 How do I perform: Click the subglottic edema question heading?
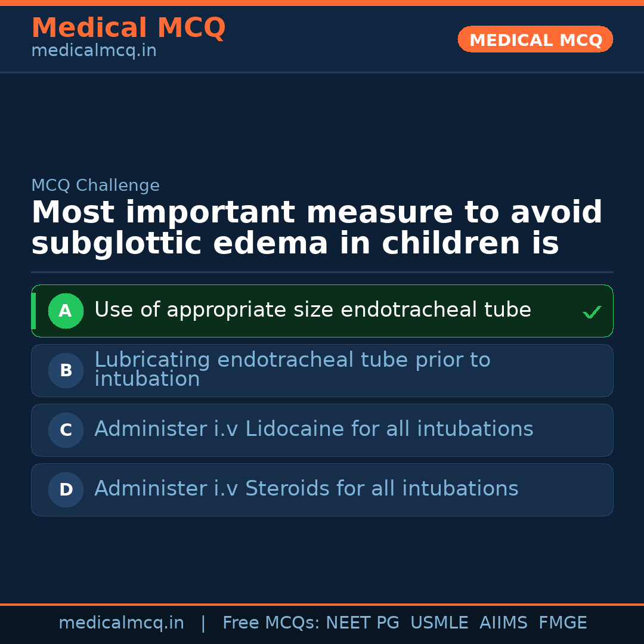pos(316,228)
